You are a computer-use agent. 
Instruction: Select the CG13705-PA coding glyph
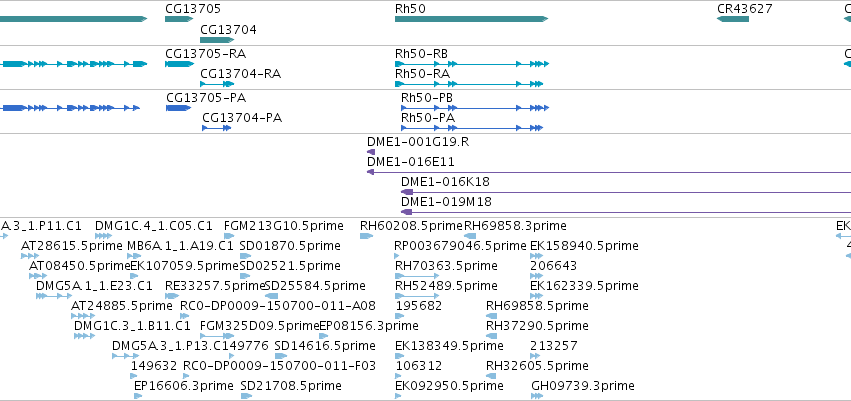coord(177,108)
